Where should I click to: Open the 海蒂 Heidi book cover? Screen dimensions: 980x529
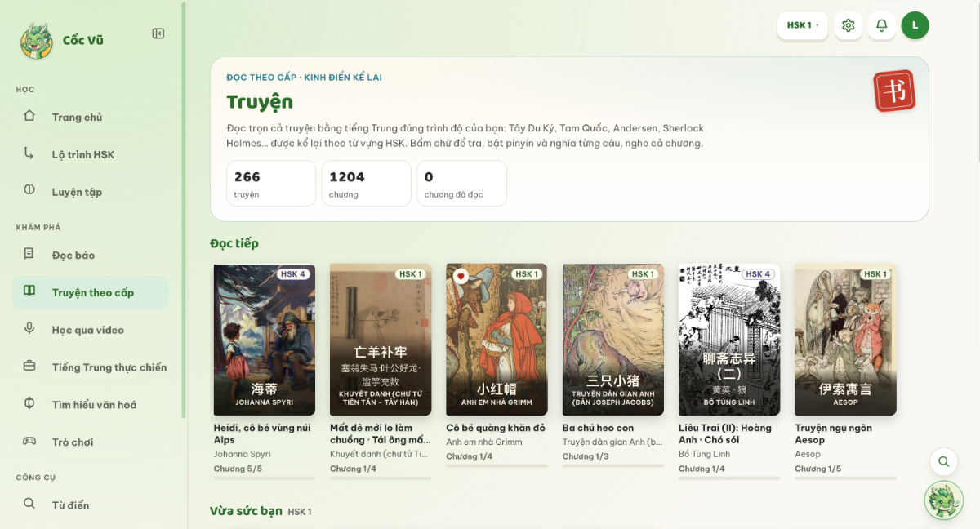[x=265, y=340]
